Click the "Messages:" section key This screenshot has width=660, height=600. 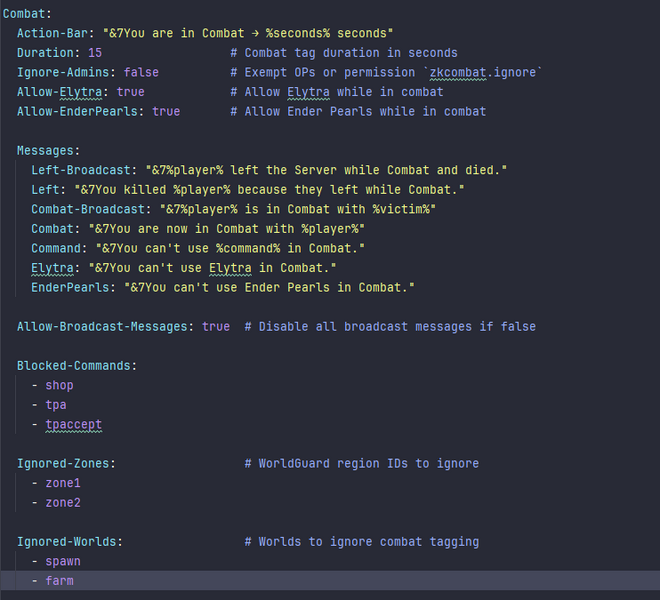click(x=49, y=151)
